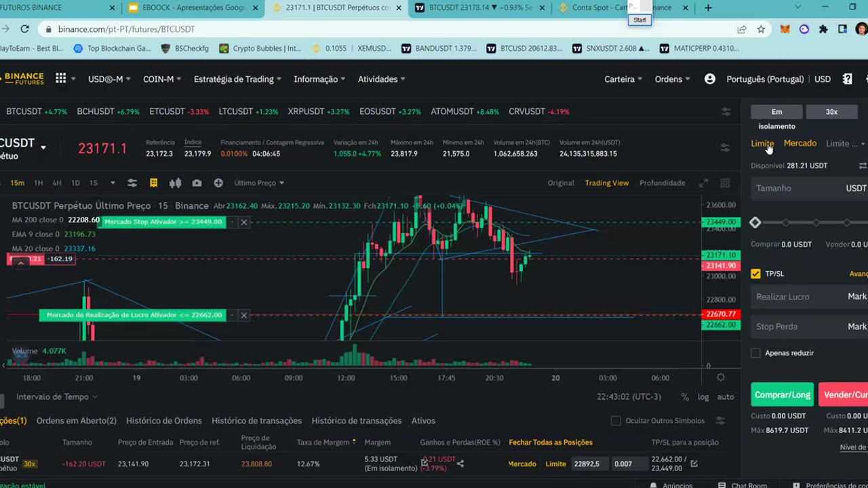Cancel the Realização de Lucro order line
This screenshot has height=488, width=868.
point(244,315)
